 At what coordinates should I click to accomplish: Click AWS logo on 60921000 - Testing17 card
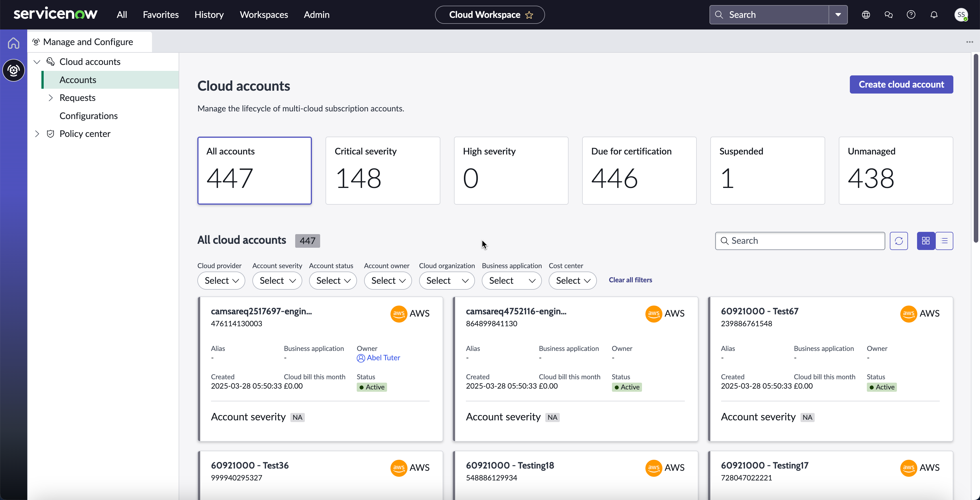pyautogui.click(x=909, y=468)
